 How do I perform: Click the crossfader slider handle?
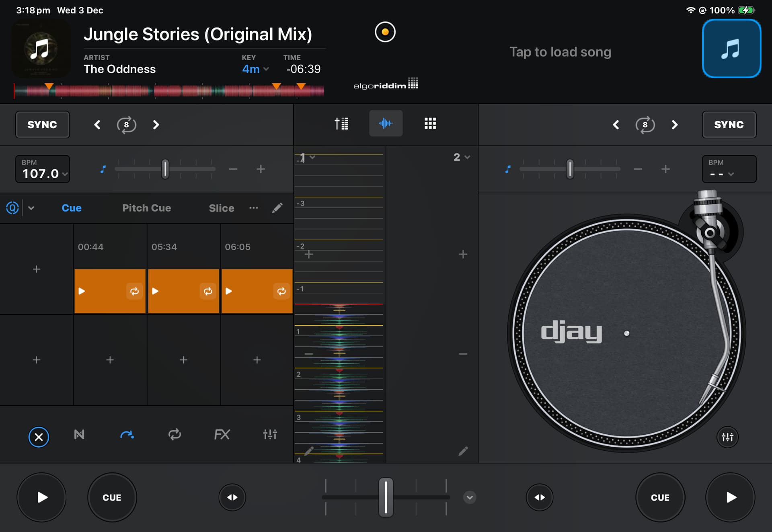pos(386,497)
